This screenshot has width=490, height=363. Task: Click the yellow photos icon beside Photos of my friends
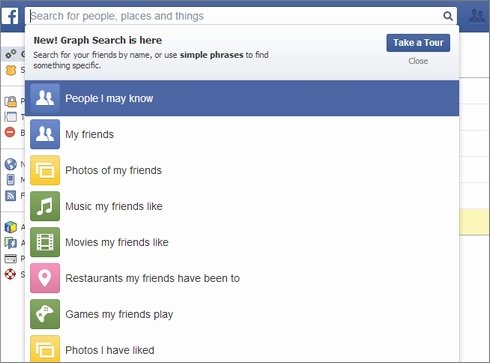click(x=45, y=170)
